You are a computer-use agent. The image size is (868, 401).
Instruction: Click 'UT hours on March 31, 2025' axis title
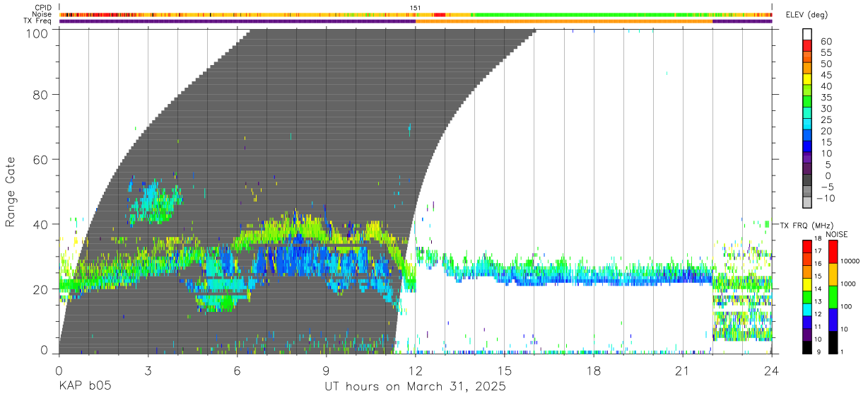pos(415,387)
